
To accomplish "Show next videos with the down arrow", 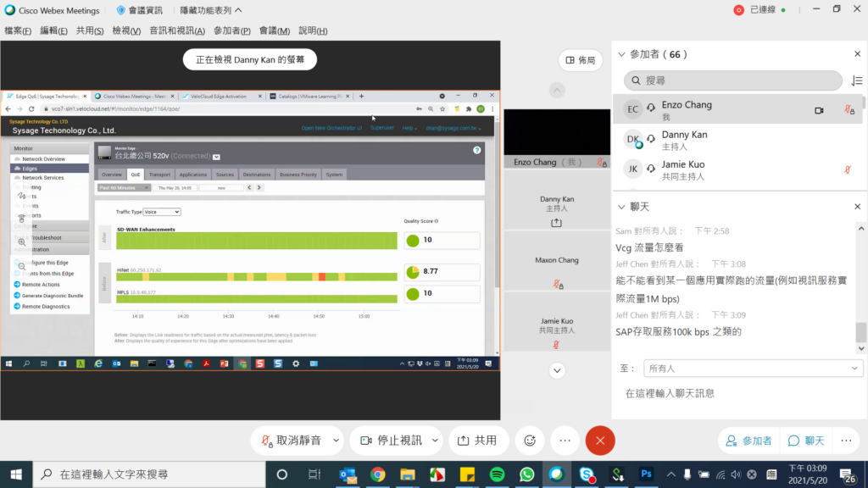I will click(557, 370).
